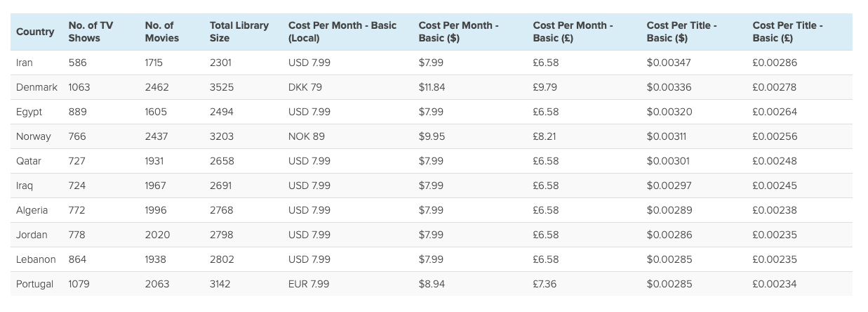
Task: Click the Qatar country cell
Action: 29,161
